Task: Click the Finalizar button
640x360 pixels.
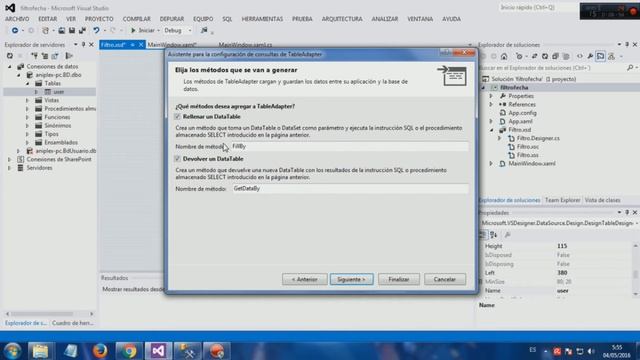Action: point(399,280)
